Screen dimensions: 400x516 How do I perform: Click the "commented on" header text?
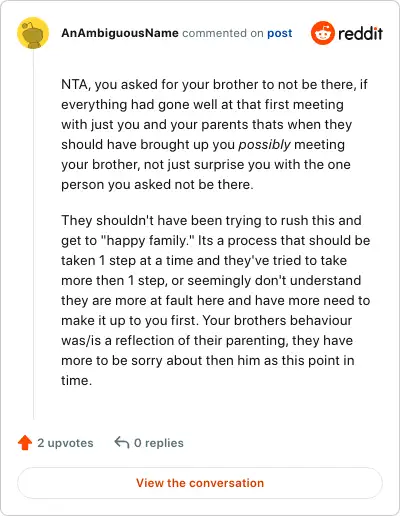pyautogui.click(x=223, y=33)
